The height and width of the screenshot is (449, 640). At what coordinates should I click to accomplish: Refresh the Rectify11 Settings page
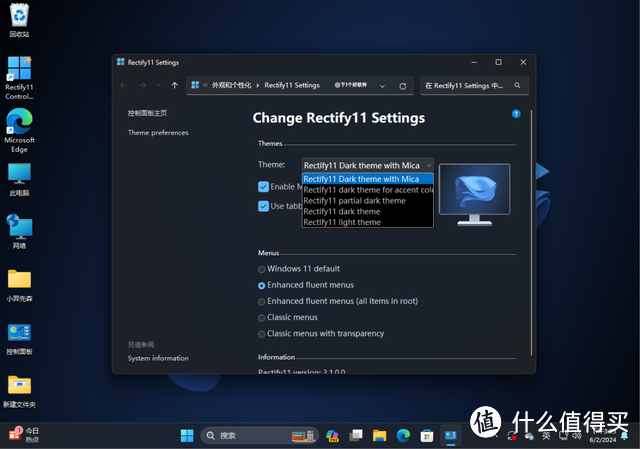pyautogui.click(x=402, y=86)
